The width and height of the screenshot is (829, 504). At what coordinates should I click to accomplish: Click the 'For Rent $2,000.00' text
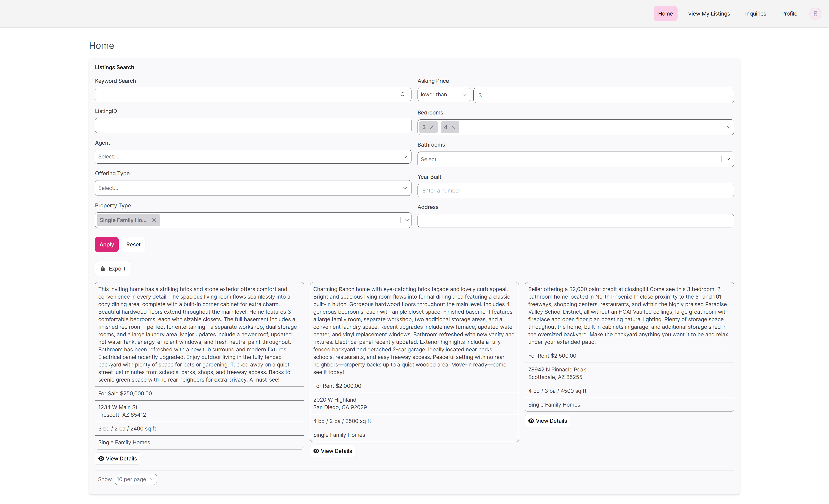click(337, 386)
